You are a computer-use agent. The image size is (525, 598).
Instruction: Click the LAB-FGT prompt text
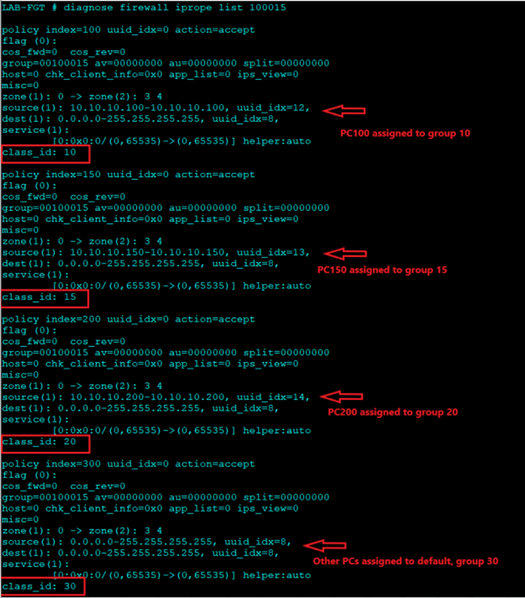[x=24, y=8]
